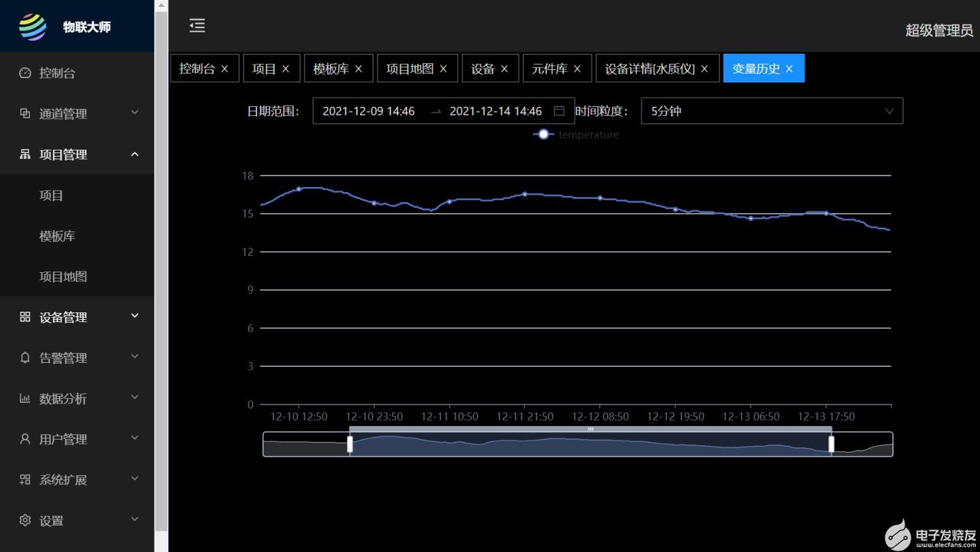Click the 用户管理 user icon
The width and height of the screenshot is (980, 552).
pos(25,439)
